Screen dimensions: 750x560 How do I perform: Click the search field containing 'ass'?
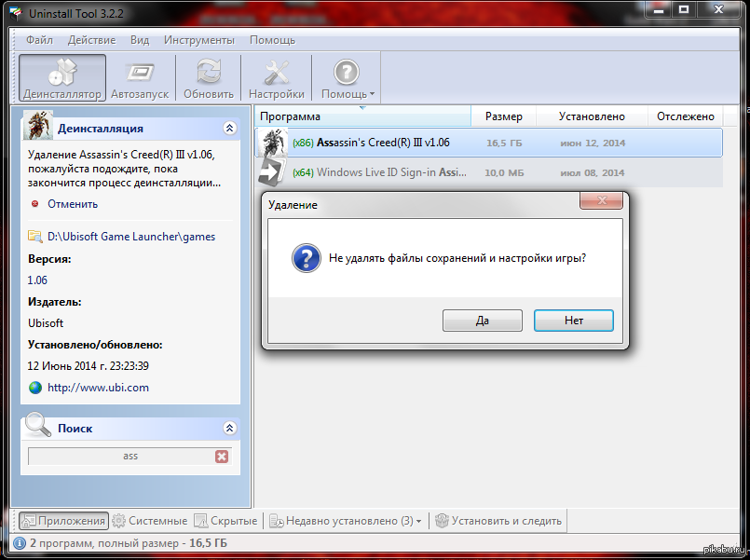(x=121, y=457)
